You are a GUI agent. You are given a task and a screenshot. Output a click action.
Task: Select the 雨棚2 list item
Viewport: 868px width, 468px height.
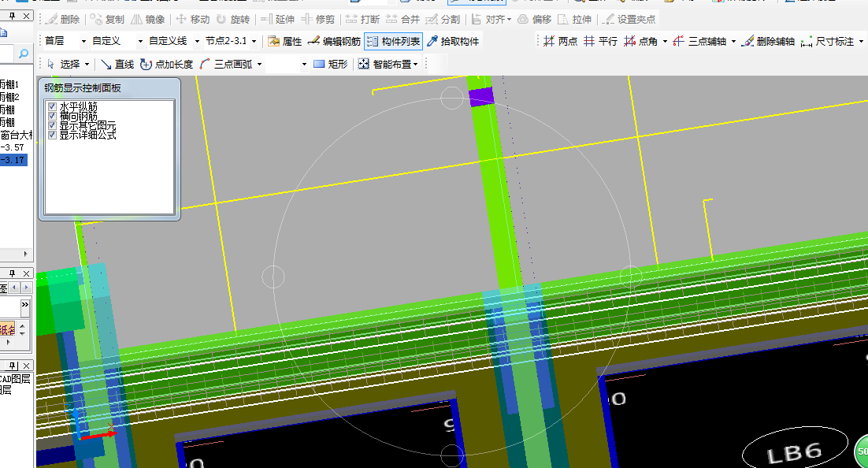pyautogui.click(x=9, y=97)
